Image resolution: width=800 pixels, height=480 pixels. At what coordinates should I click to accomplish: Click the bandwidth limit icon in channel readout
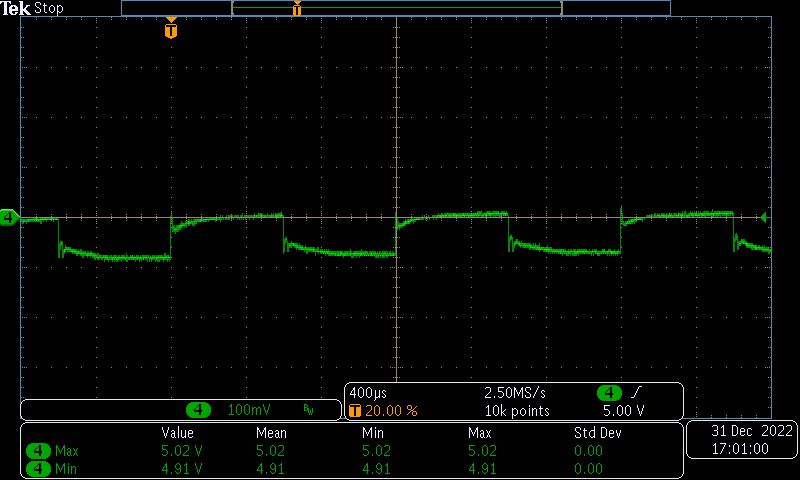309,410
